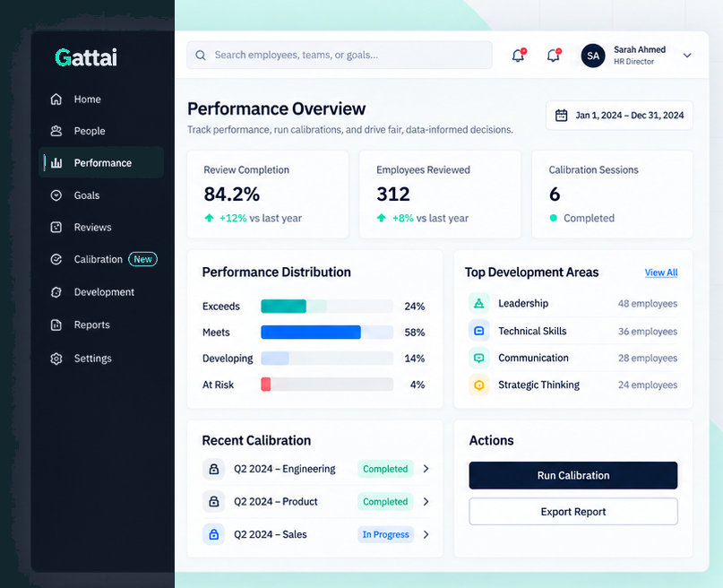Open Reviews from the sidebar
The image size is (723, 588).
tap(101, 228)
